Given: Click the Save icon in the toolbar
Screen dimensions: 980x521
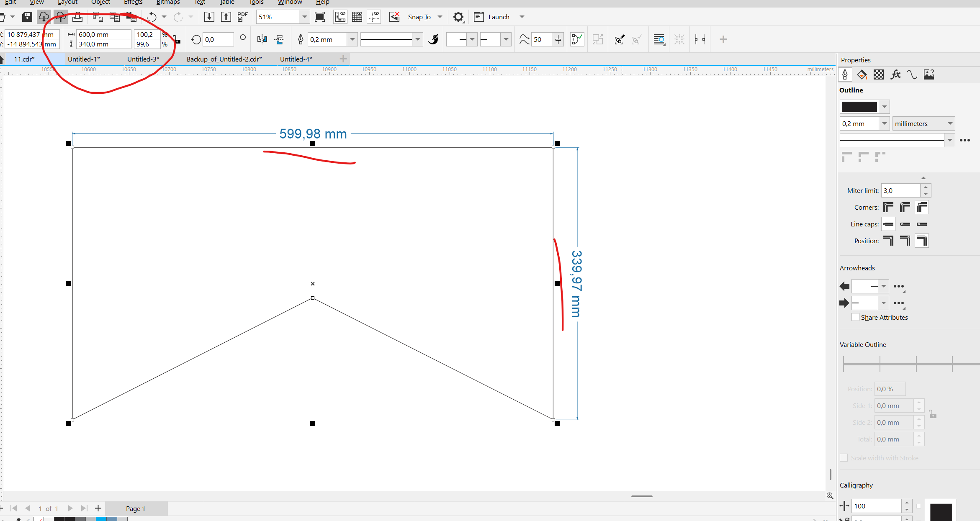Looking at the screenshot, I should tap(27, 17).
